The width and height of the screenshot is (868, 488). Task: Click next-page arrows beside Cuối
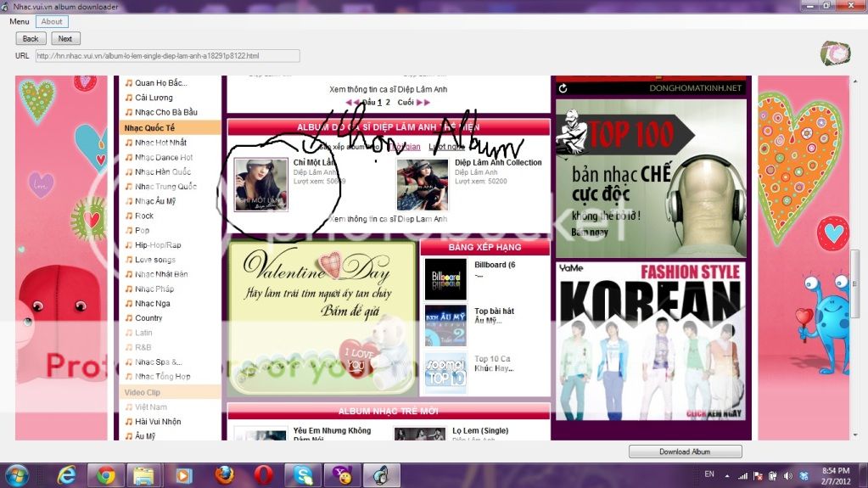(423, 103)
